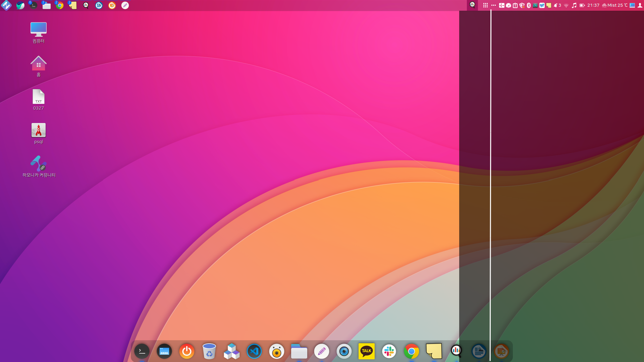Launch Google Chrome from the dock

412,351
